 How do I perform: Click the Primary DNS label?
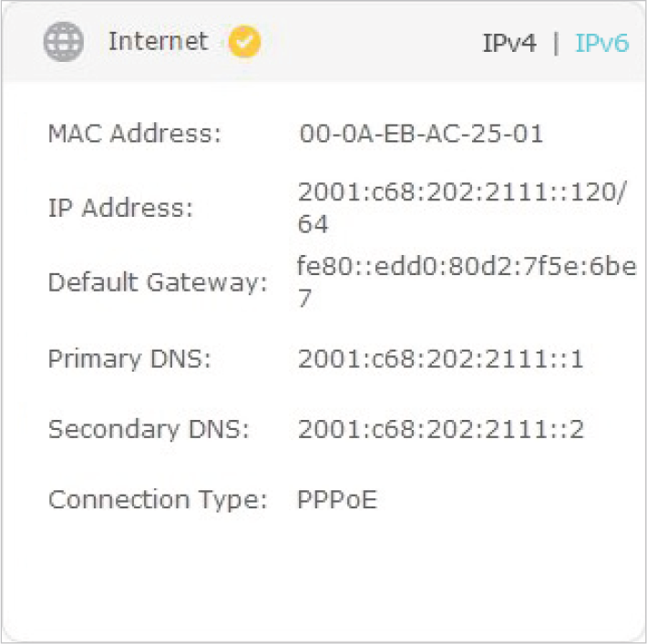point(129,359)
